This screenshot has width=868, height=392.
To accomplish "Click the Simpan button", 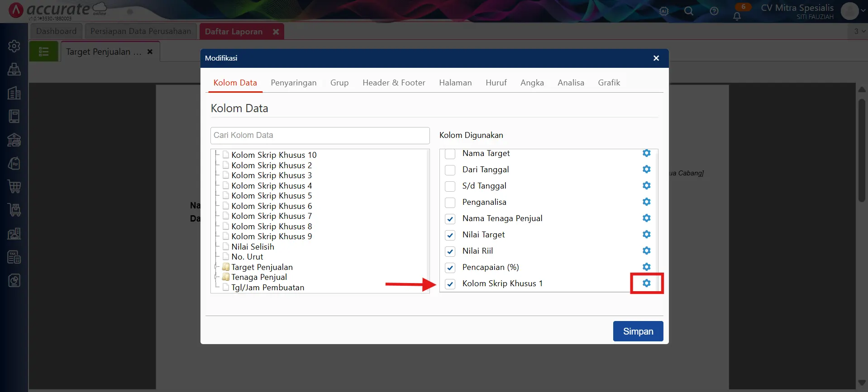I will point(638,331).
